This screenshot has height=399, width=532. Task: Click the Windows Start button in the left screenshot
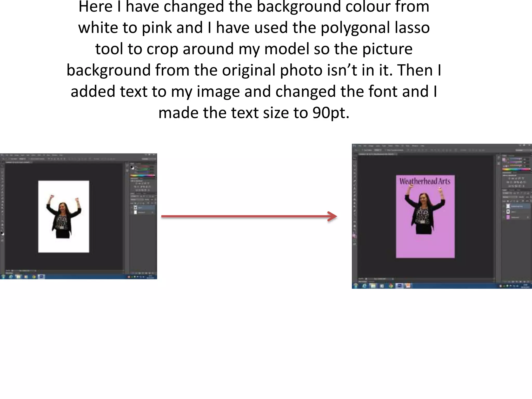(x=3, y=277)
